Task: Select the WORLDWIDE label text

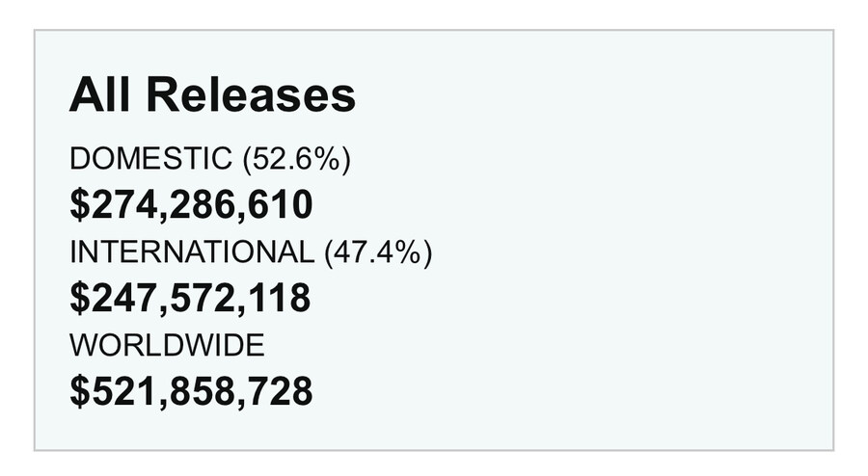Action: coord(166,345)
